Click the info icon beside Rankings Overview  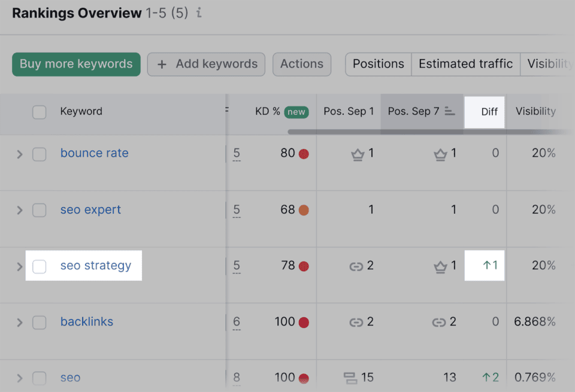coord(199,13)
